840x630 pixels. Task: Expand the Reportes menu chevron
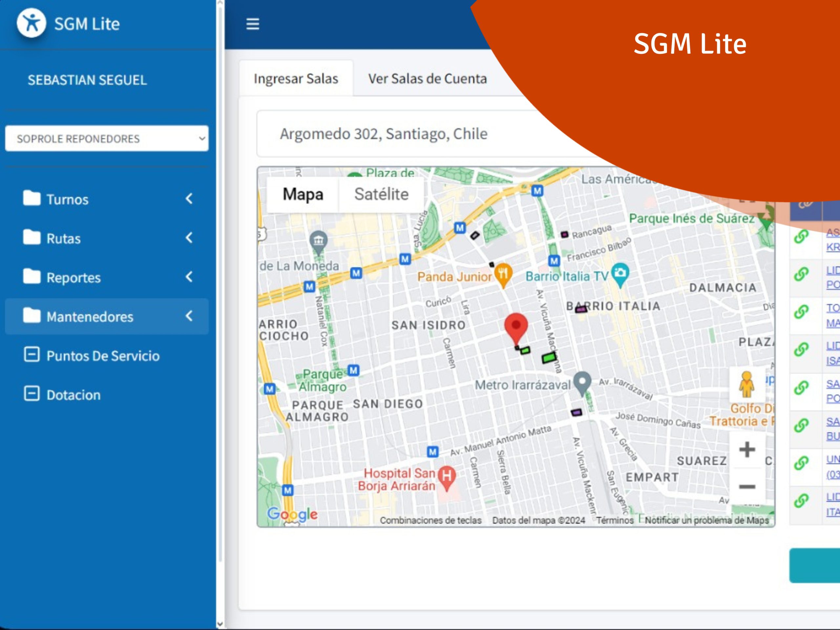coord(189,277)
